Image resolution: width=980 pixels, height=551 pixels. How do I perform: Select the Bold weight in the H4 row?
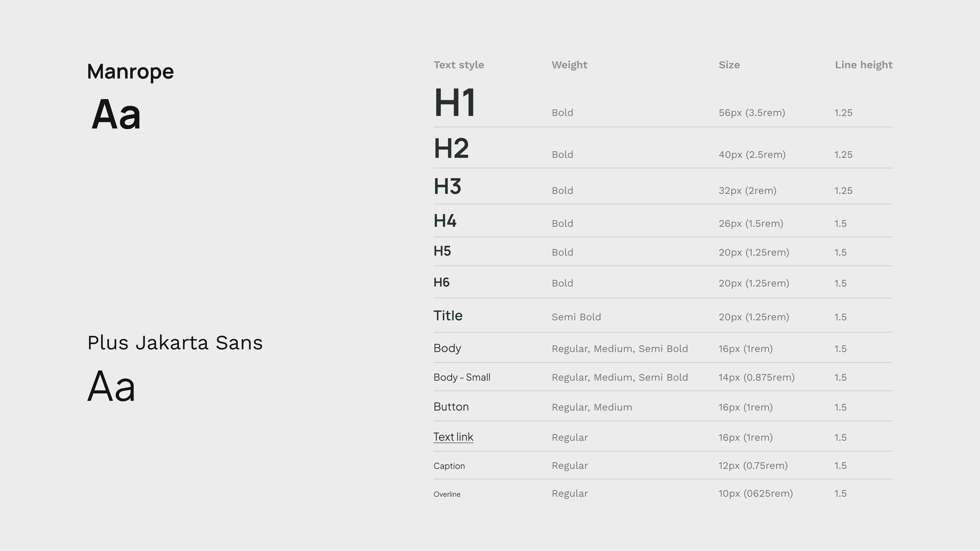point(562,224)
